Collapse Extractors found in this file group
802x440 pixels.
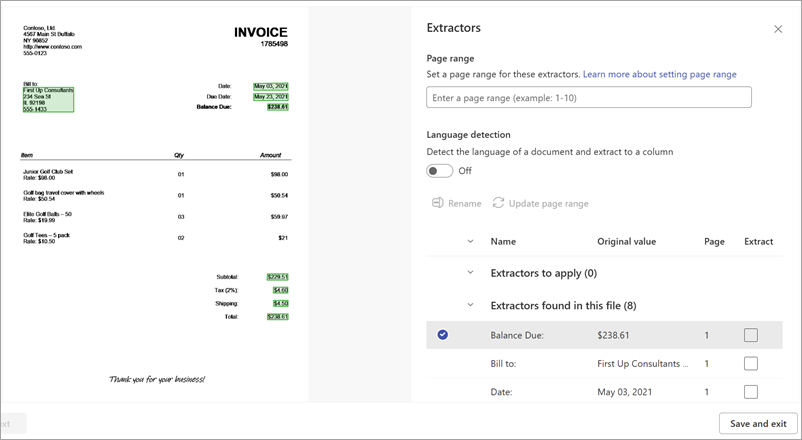tap(470, 305)
